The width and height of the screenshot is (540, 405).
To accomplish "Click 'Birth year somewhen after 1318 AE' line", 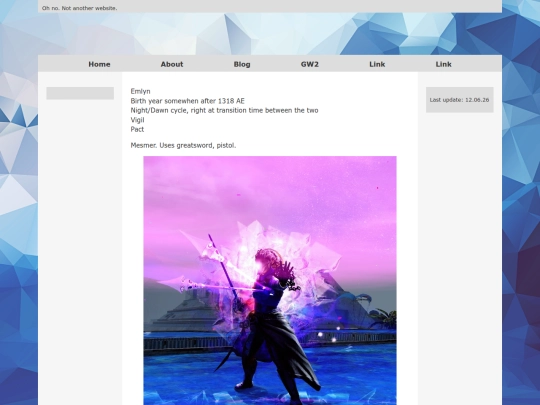I will pos(188,101).
